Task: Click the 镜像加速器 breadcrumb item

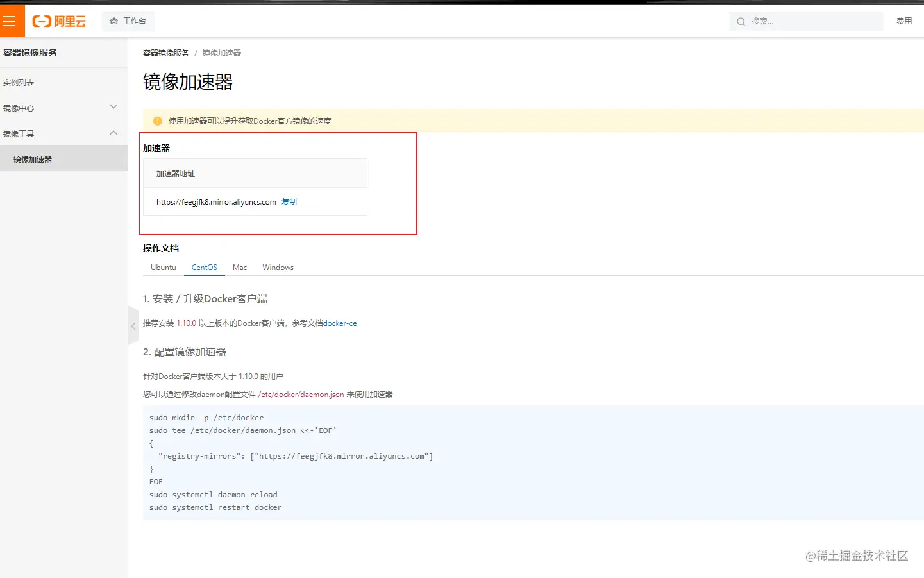Action: coord(222,53)
